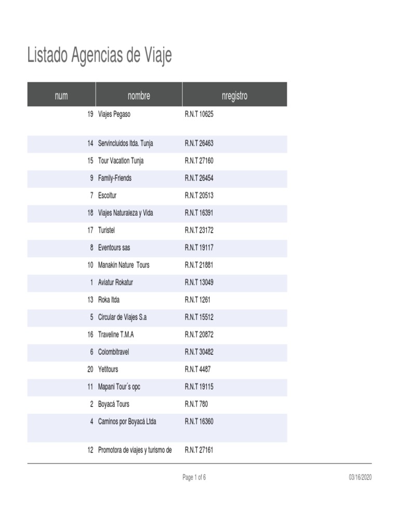The height and width of the screenshot is (532, 399).
Task: Click Tour Vacation Tunja agency name
Action: pyautogui.click(x=121, y=161)
